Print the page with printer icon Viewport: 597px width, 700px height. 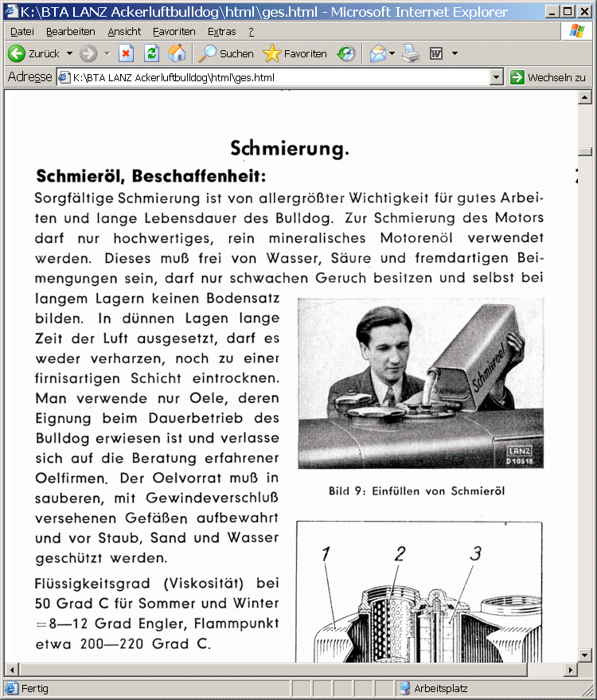click(411, 53)
